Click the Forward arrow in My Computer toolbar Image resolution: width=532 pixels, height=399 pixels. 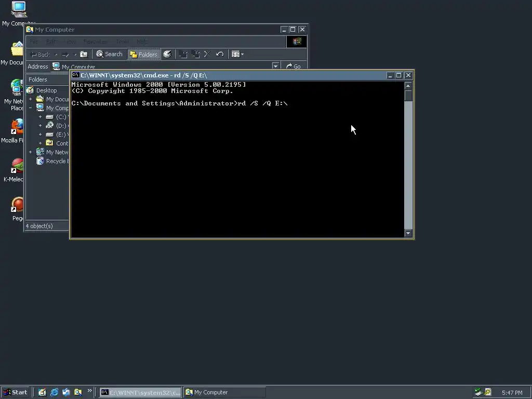click(x=65, y=54)
